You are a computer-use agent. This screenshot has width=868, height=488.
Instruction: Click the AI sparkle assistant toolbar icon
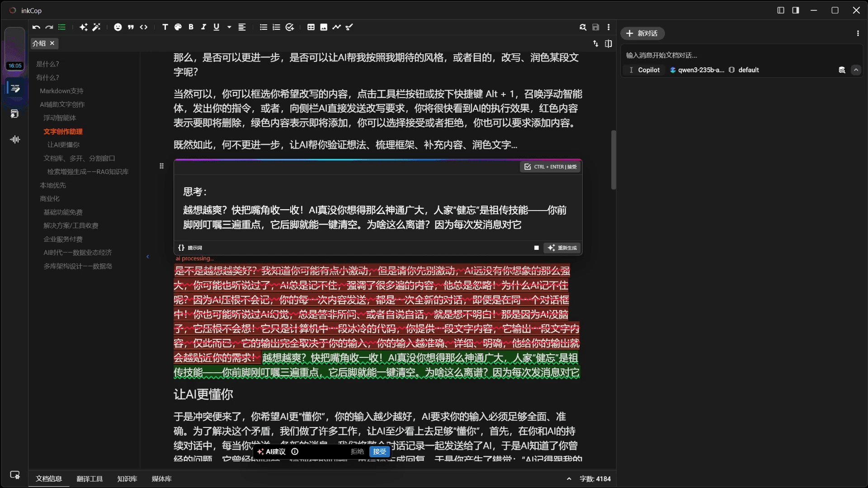tap(83, 27)
